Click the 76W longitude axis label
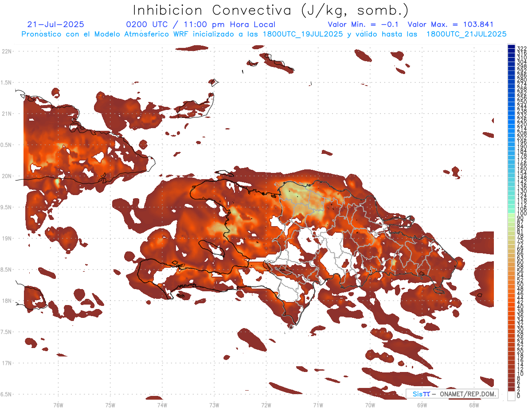The width and height of the screenshot is (532, 411). click(58, 405)
